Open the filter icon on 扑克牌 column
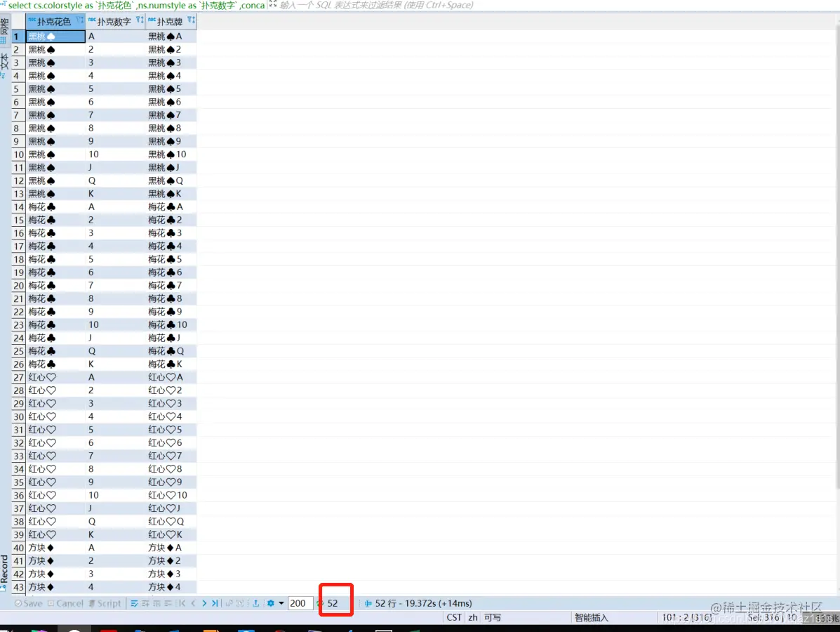The width and height of the screenshot is (840, 632). coord(192,20)
